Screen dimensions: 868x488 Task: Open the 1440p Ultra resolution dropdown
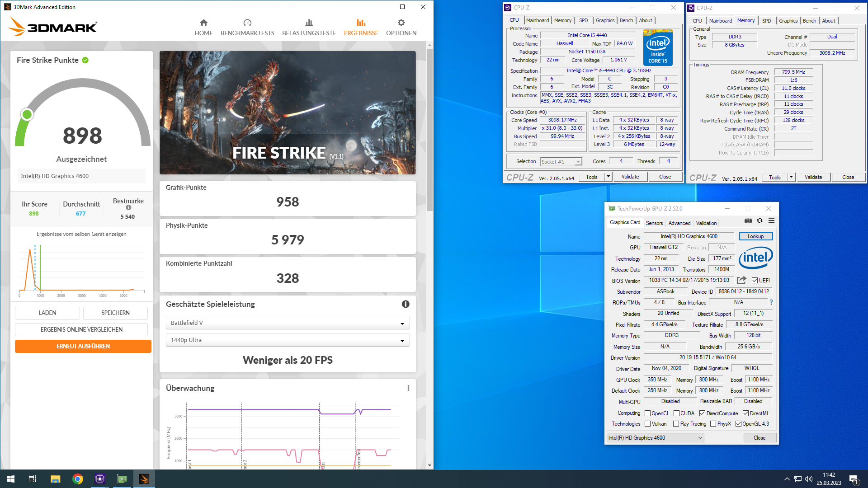click(x=288, y=340)
